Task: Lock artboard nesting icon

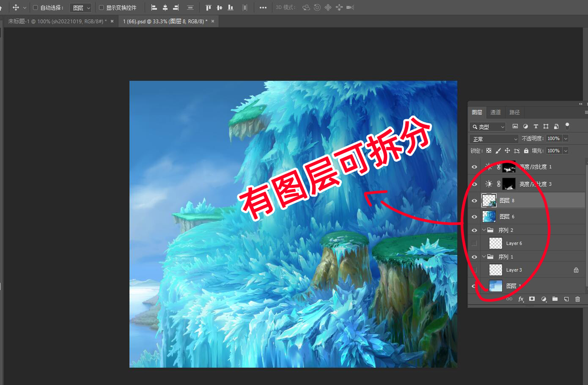Action: click(x=517, y=151)
